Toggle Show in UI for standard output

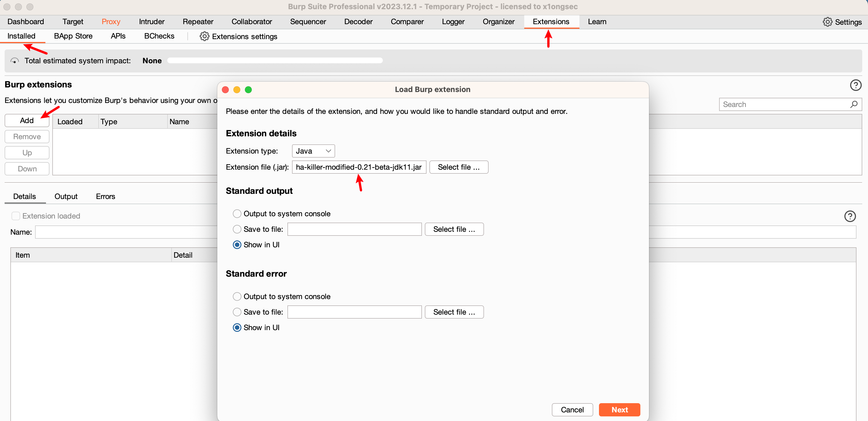point(236,244)
